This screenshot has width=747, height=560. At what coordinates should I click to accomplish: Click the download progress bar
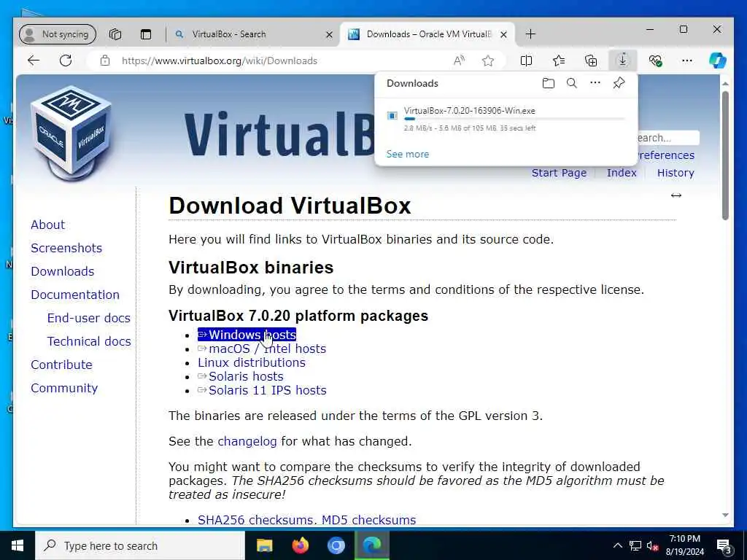coord(514,119)
